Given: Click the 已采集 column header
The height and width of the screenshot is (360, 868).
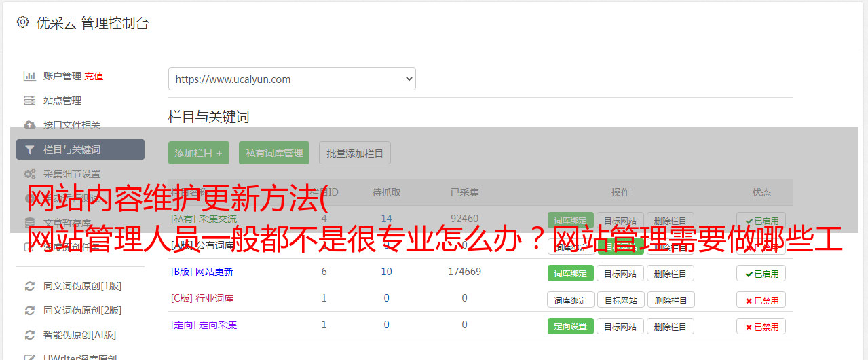Looking at the screenshot, I should (x=465, y=192).
